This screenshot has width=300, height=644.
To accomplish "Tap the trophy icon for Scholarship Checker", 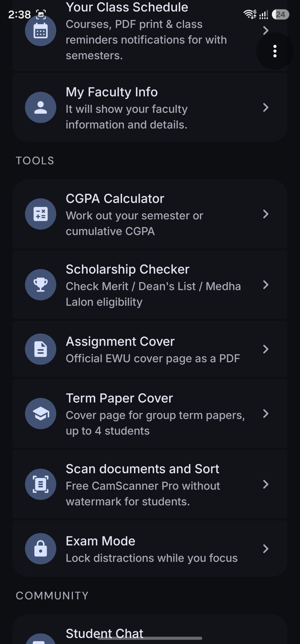I will tap(40, 285).
